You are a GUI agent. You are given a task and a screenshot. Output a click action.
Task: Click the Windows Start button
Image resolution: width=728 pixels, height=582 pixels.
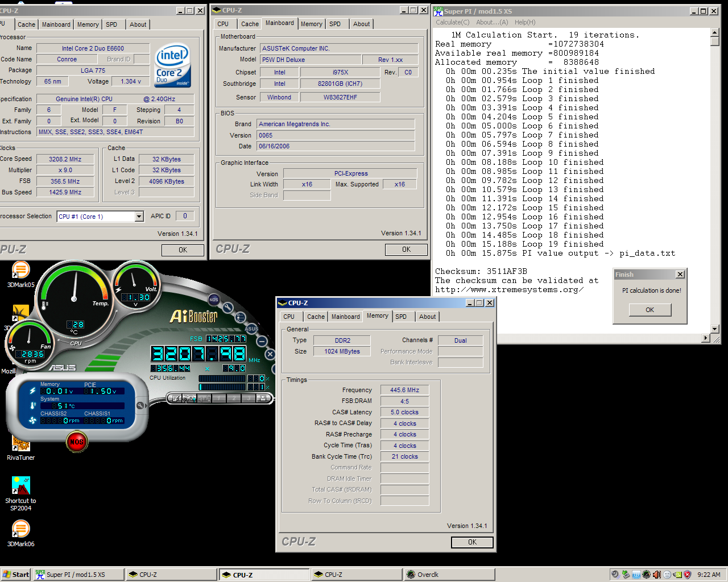[x=16, y=575]
